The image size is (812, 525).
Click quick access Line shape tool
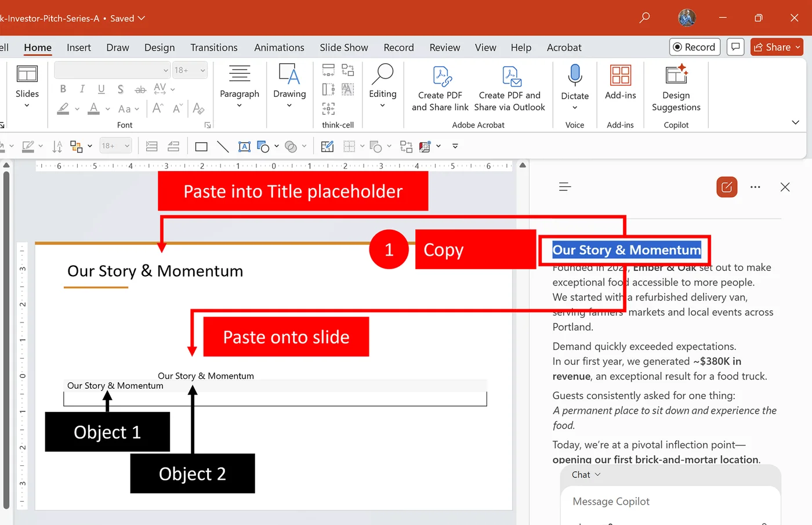pyautogui.click(x=223, y=147)
